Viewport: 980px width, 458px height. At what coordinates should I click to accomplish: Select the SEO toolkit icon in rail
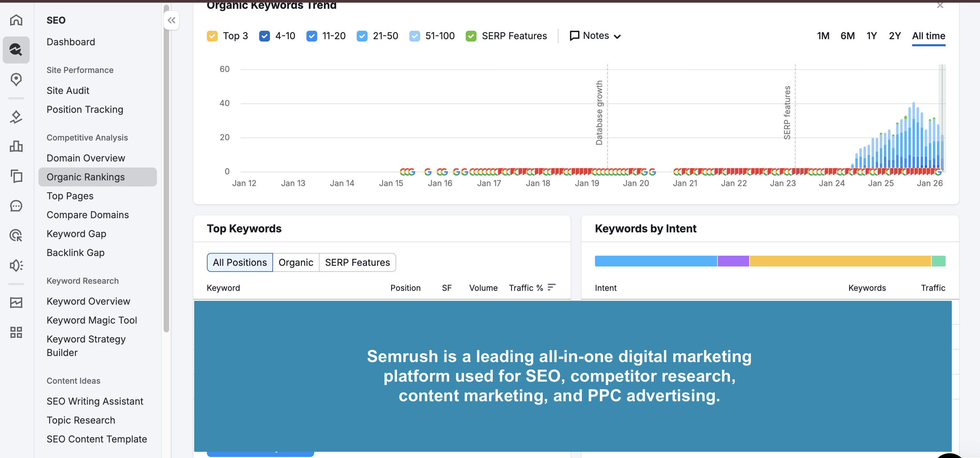16,50
